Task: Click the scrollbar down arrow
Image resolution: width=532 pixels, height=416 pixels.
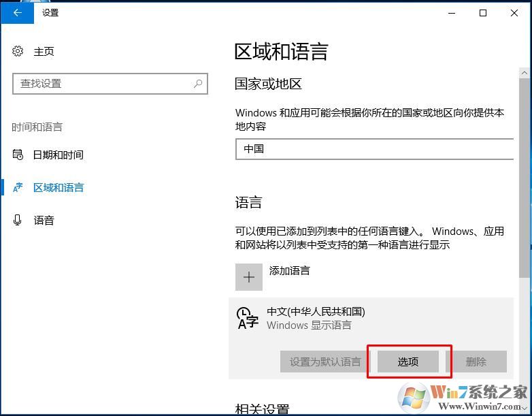Action: point(525,407)
